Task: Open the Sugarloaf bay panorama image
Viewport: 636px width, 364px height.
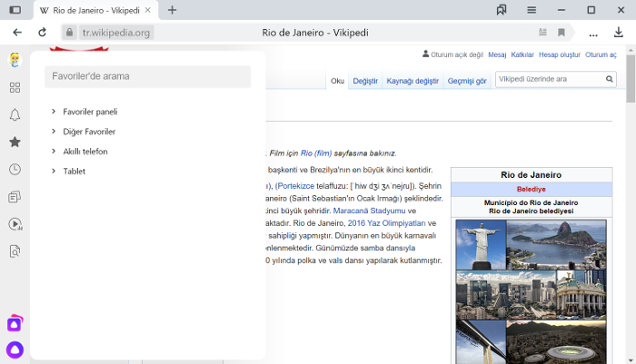Action: click(x=556, y=245)
